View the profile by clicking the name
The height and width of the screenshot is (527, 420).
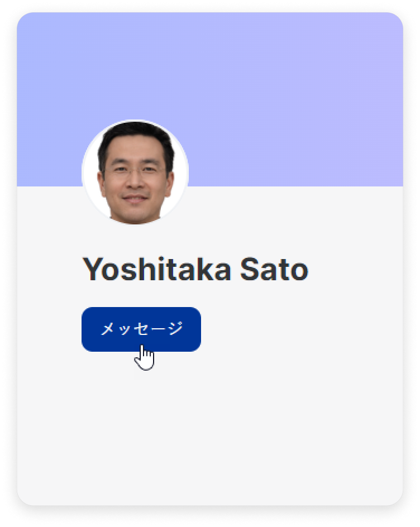tap(195, 269)
